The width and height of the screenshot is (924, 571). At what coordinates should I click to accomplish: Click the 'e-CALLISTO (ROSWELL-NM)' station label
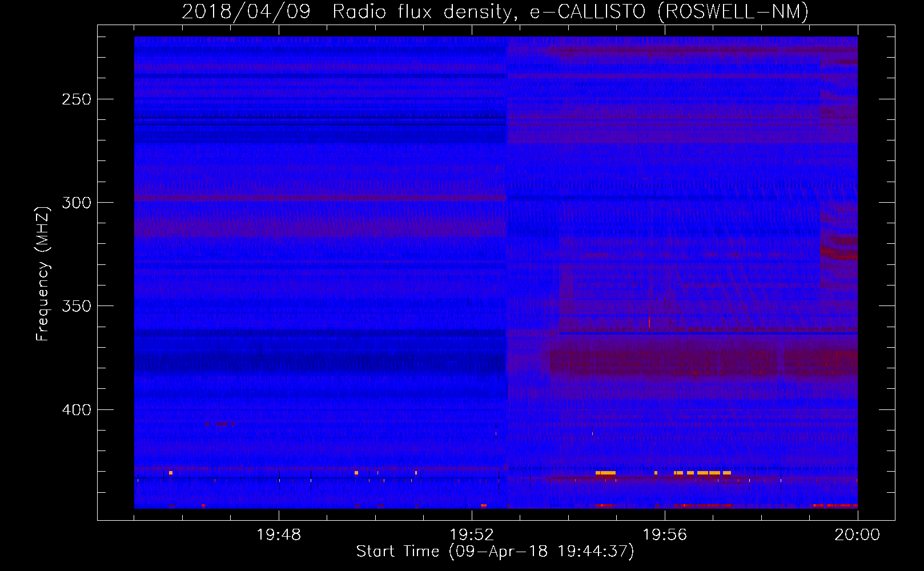[x=669, y=12]
